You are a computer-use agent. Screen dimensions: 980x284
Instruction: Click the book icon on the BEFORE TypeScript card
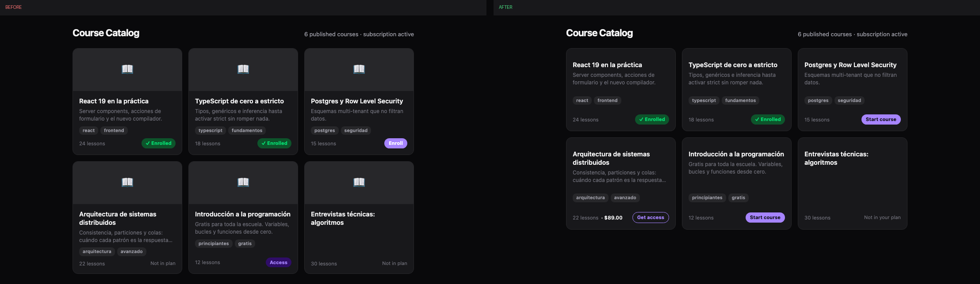click(x=243, y=69)
